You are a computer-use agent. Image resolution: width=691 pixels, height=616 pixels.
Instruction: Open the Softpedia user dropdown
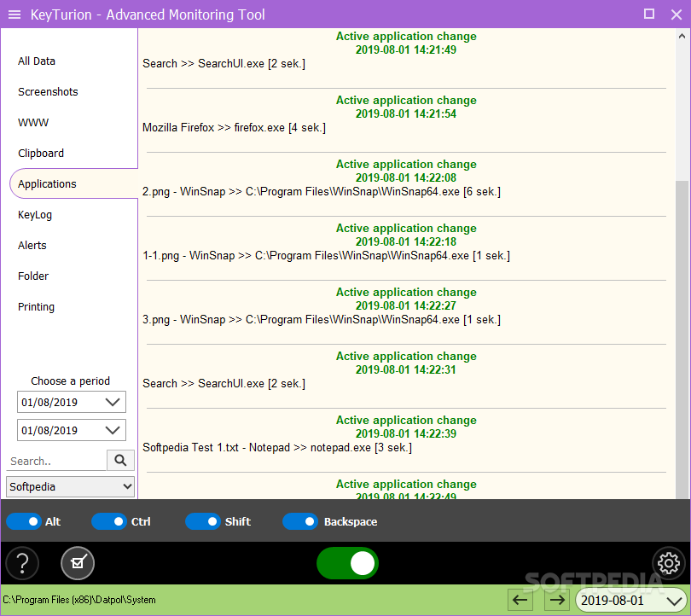71,487
